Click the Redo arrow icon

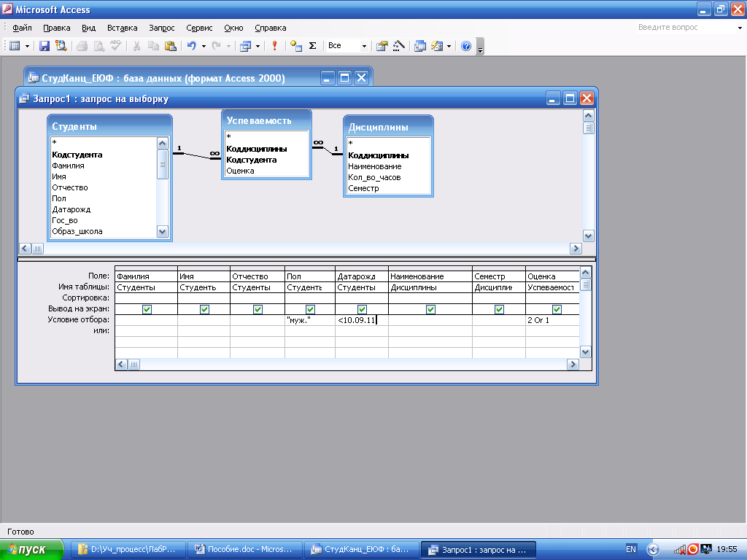(217, 46)
